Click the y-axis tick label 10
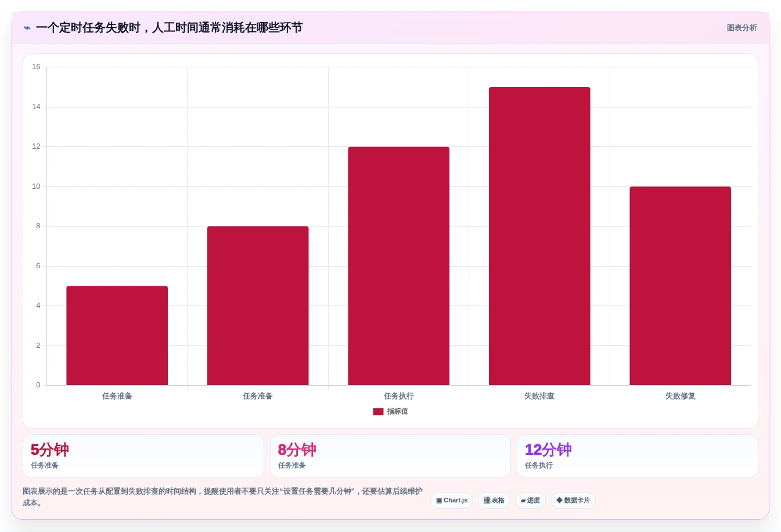Screen dimensions: 781x532 37,186
